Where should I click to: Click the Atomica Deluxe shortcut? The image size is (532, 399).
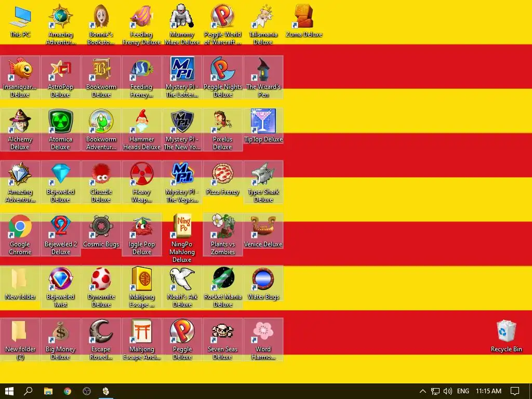(x=60, y=129)
